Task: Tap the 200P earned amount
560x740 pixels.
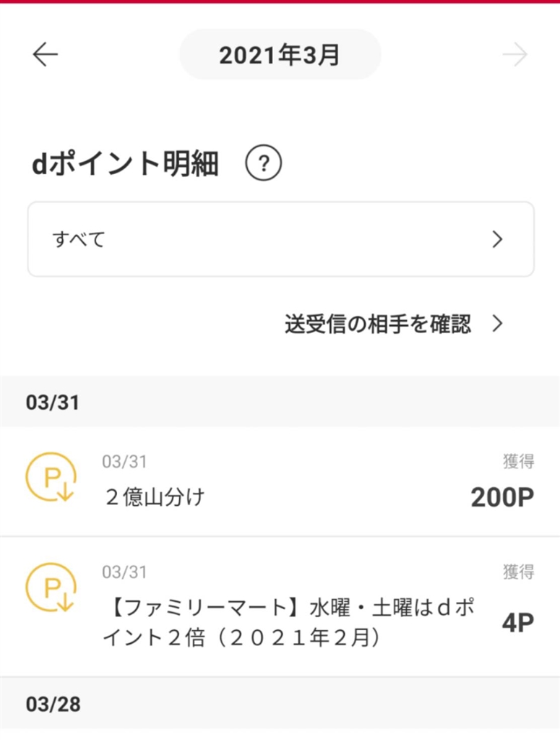Action: tap(501, 497)
